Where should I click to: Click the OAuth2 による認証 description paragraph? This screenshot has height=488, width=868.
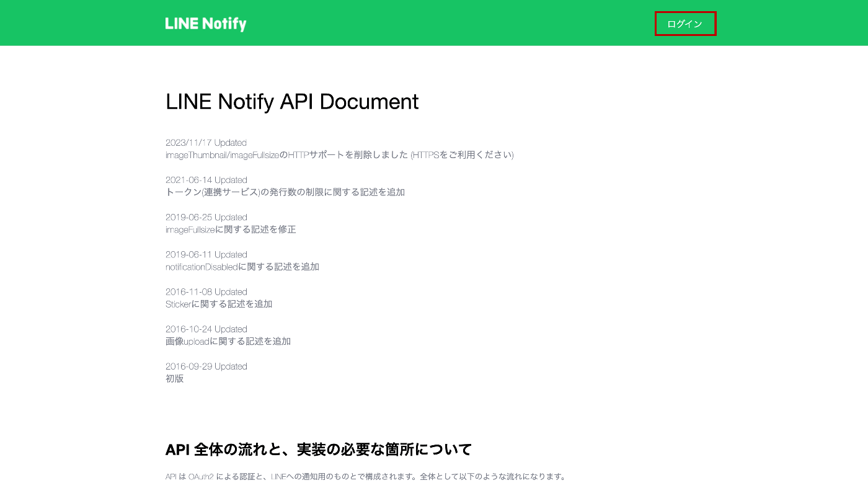366,477
